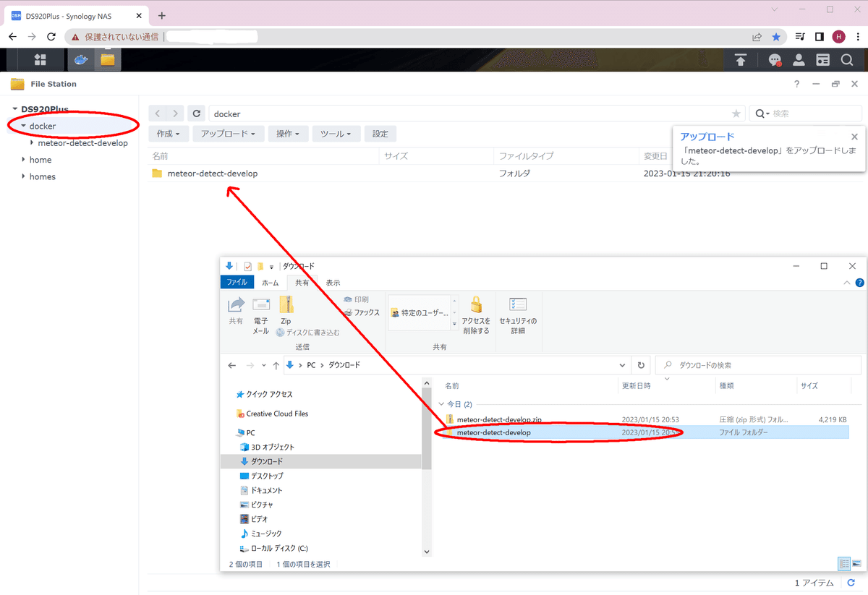Select クイック アクセス in Explorer sidebar
Viewport: 868px width, 595px height.
point(264,394)
